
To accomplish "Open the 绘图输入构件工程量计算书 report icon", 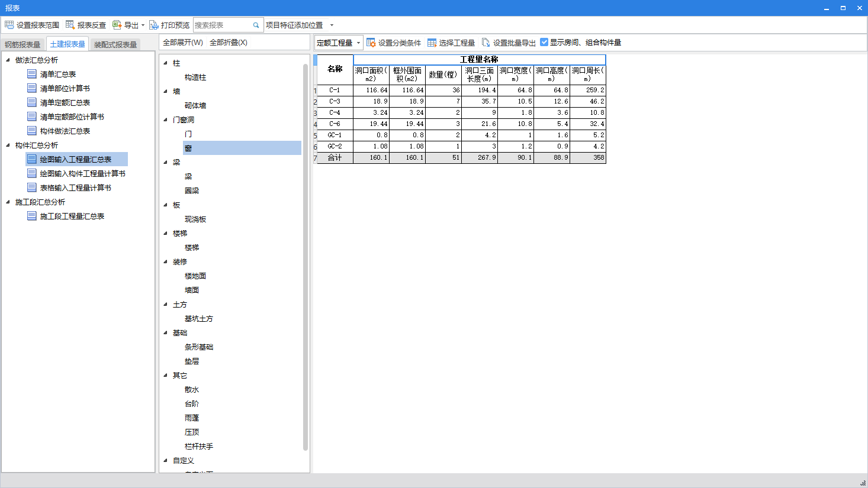I will click(x=32, y=173).
